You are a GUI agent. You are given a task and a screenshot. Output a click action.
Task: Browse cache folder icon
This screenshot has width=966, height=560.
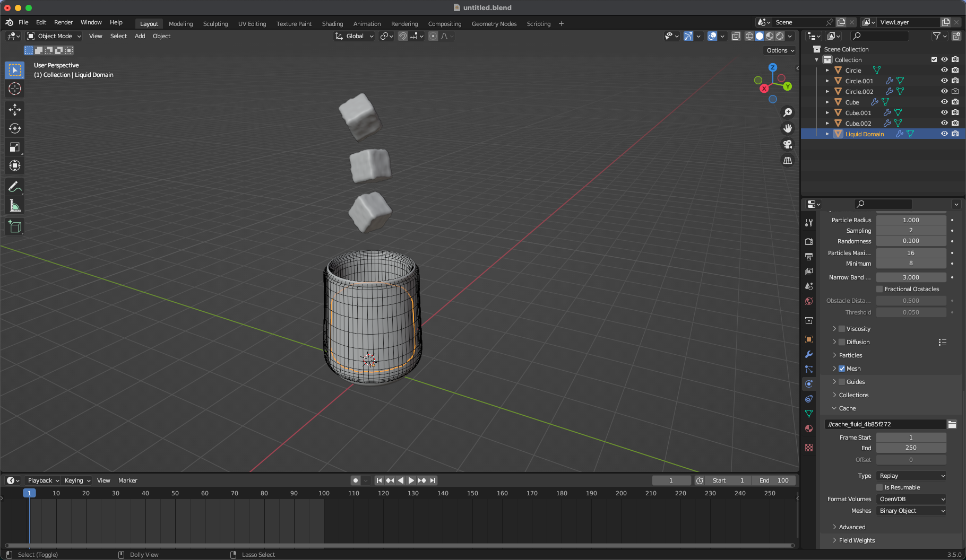[952, 424]
